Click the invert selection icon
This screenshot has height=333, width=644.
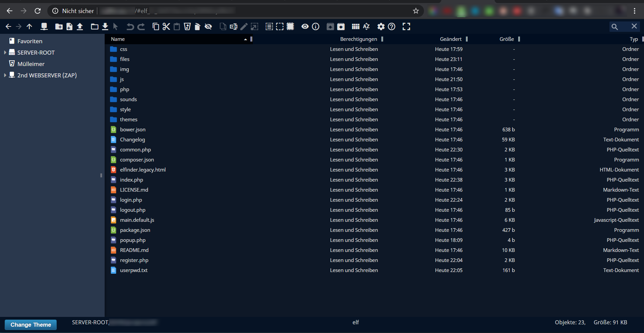click(290, 26)
